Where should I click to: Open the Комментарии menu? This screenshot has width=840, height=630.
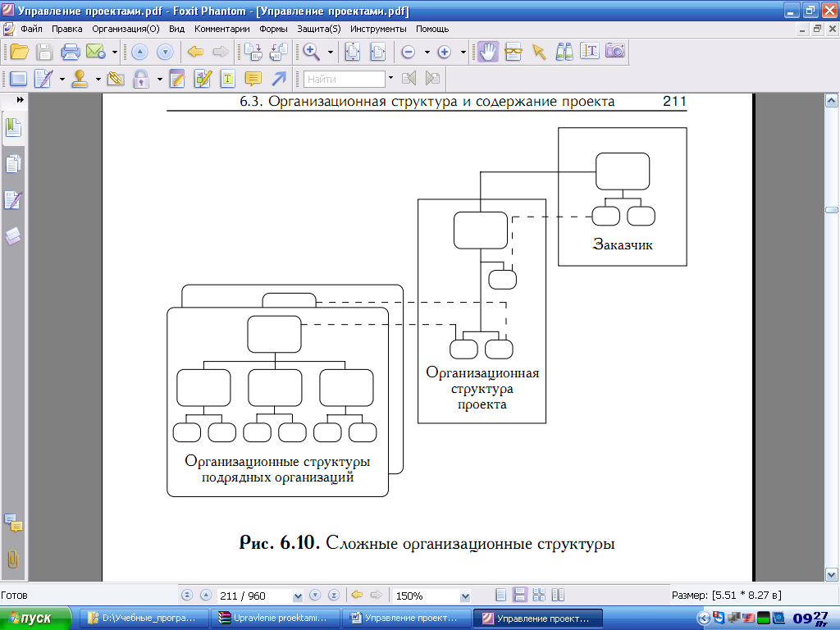click(x=221, y=29)
